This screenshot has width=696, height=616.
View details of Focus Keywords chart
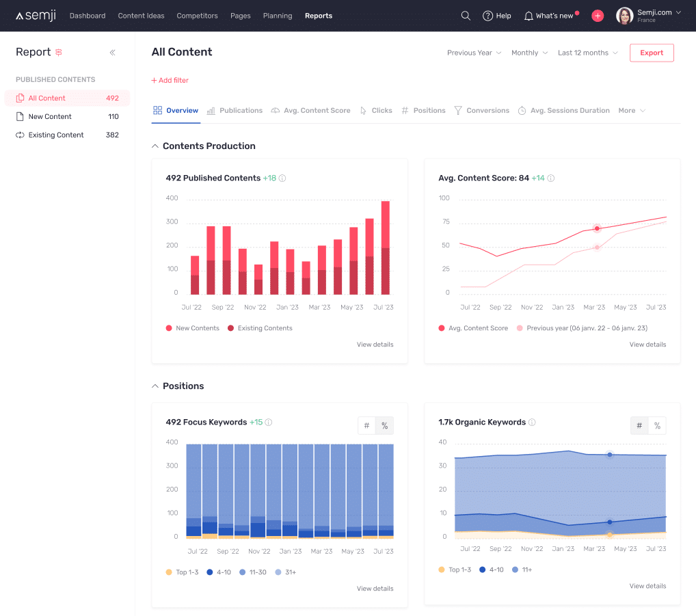coord(375,589)
